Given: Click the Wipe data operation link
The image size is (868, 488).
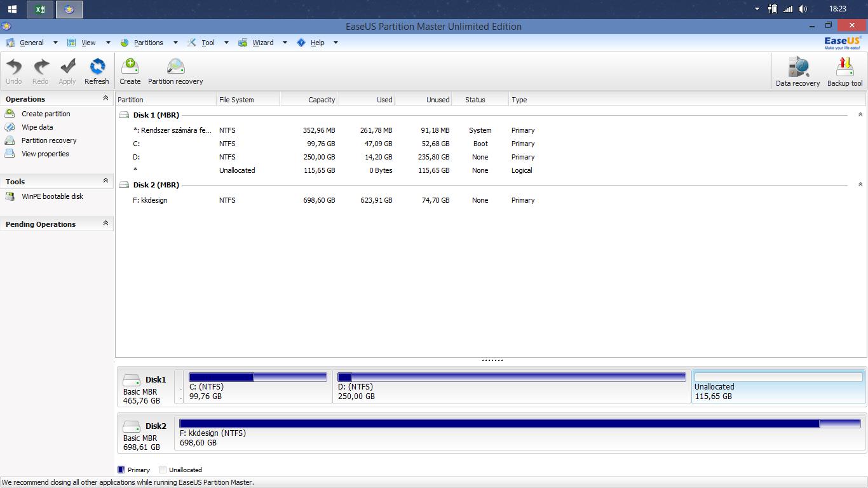Looking at the screenshot, I should click(x=37, y=127).
